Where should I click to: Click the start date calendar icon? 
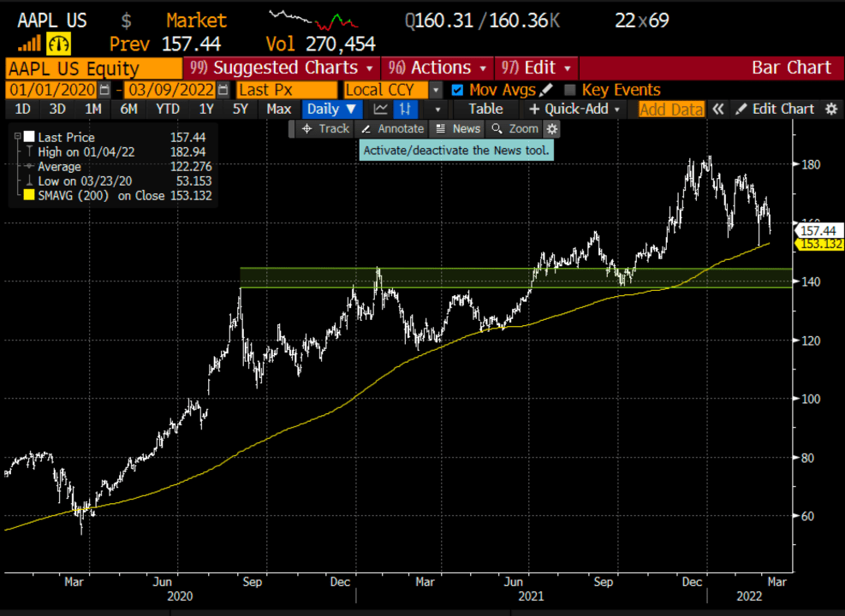[x=105, y=89]
